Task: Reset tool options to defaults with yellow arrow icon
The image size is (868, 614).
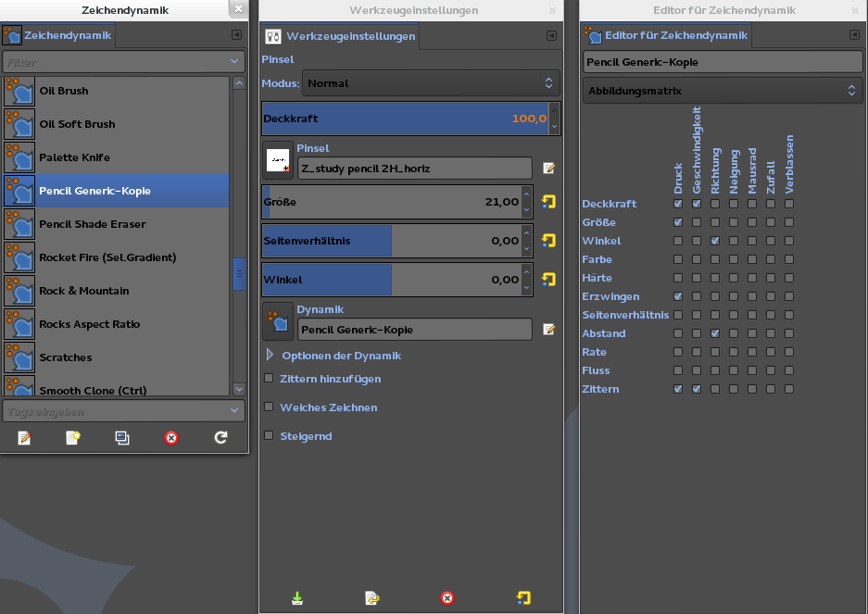Action: point(523,598)
